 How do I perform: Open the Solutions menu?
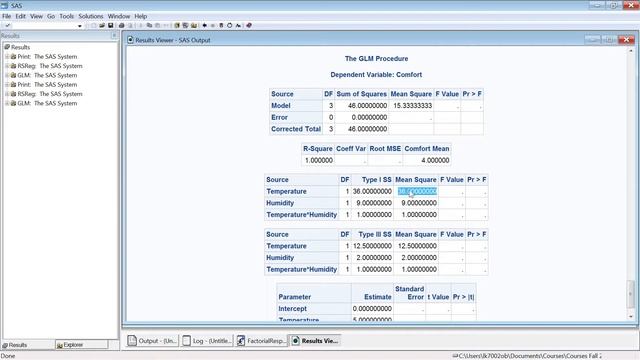click(x=91, y=16)
